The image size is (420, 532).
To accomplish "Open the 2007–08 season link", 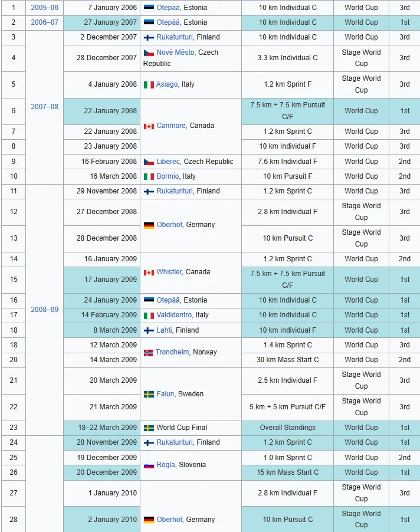I will 44,107.
